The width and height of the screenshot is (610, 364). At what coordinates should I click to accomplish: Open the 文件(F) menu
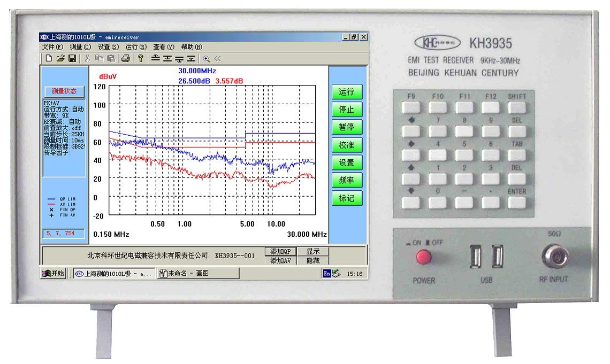pyautogui.click(x=52, y=47)
